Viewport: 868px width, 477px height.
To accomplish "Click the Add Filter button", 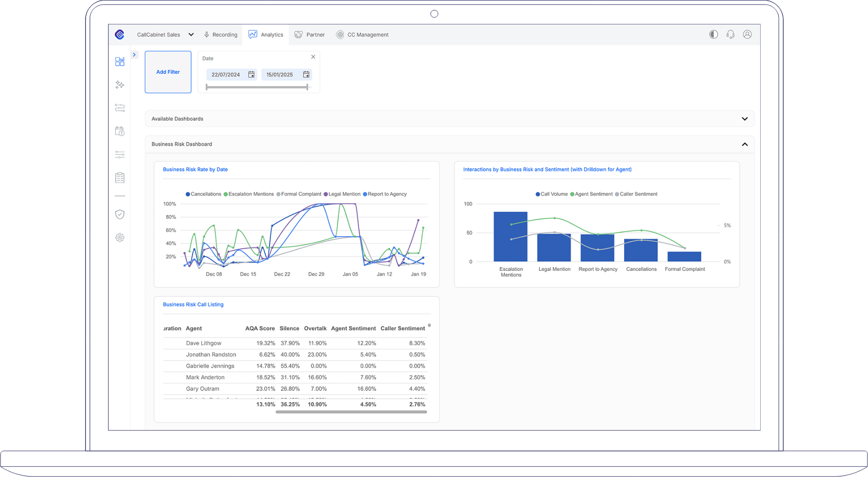I will tap(167, 72).
